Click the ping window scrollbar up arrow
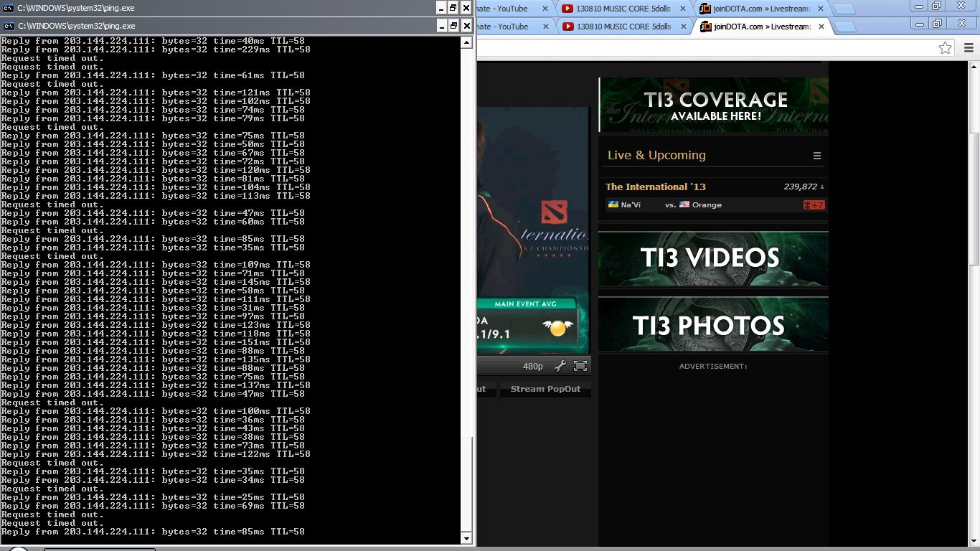 tap(466, 42)
